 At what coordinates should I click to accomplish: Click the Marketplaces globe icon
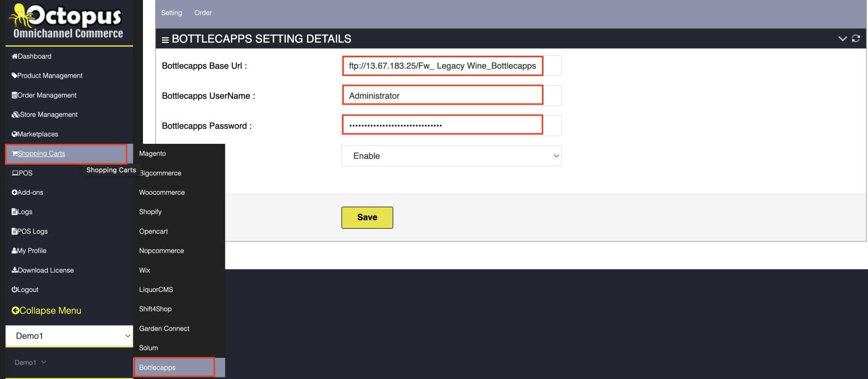[14, 134]
